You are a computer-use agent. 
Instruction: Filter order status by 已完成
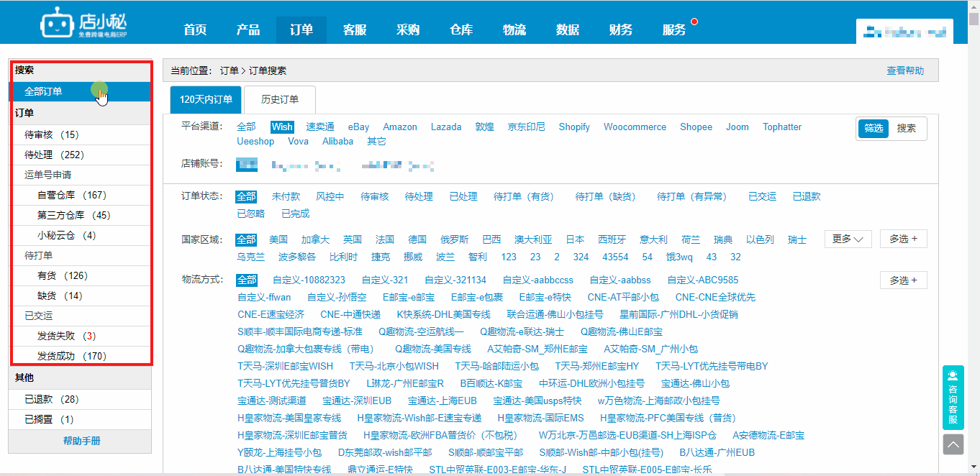[295, 214]
